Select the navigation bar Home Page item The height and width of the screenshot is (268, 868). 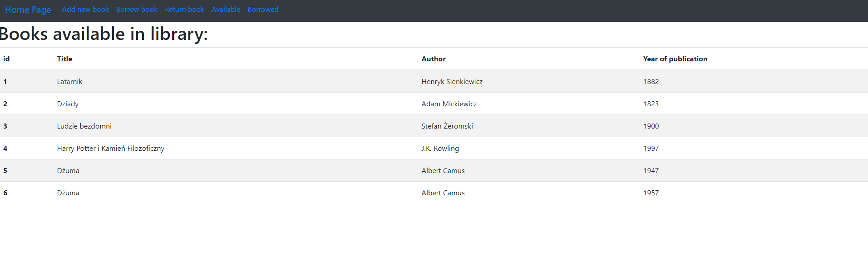(28, 10)
